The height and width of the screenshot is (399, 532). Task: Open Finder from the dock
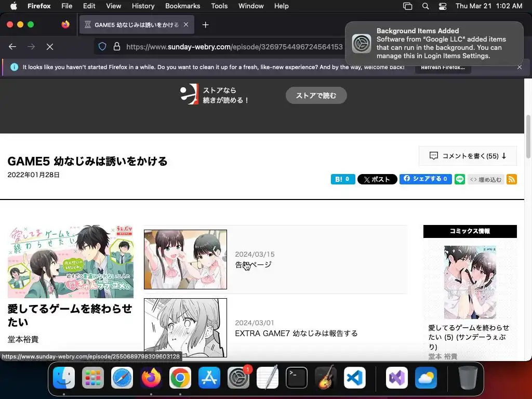coord(64,378)
